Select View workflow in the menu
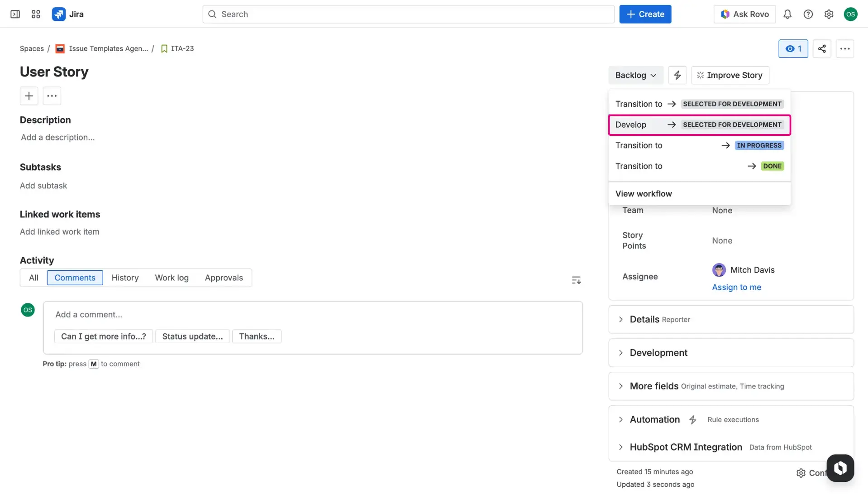Image resolution: width=868 pixels, height=499 pixels. 644,193
